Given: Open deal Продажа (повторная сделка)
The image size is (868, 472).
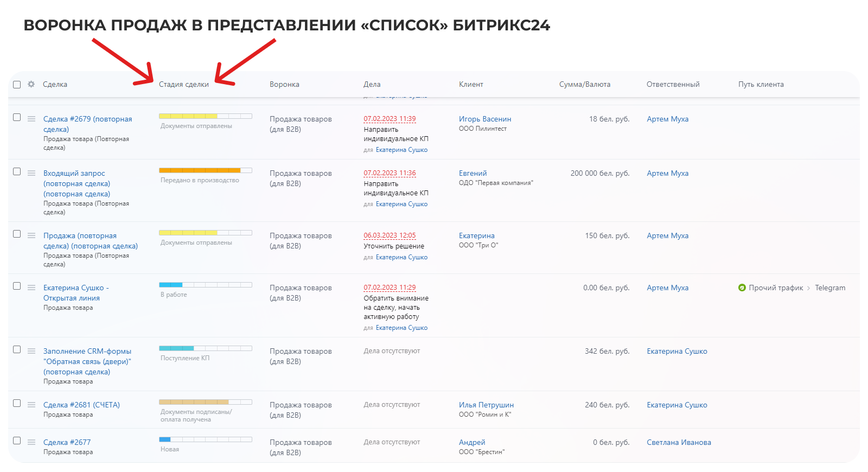Looking at the screenshot, I should pos(91,240).
